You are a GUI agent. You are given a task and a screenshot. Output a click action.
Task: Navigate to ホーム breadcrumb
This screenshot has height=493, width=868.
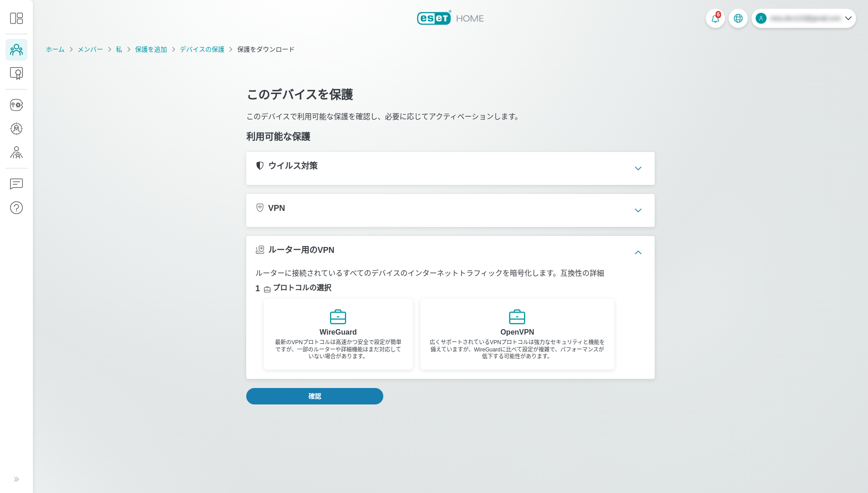pos(55,49)
